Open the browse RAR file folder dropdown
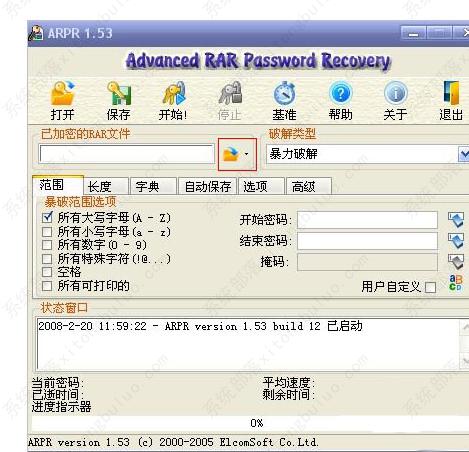The image size is (469, 452). click(237, 154)
